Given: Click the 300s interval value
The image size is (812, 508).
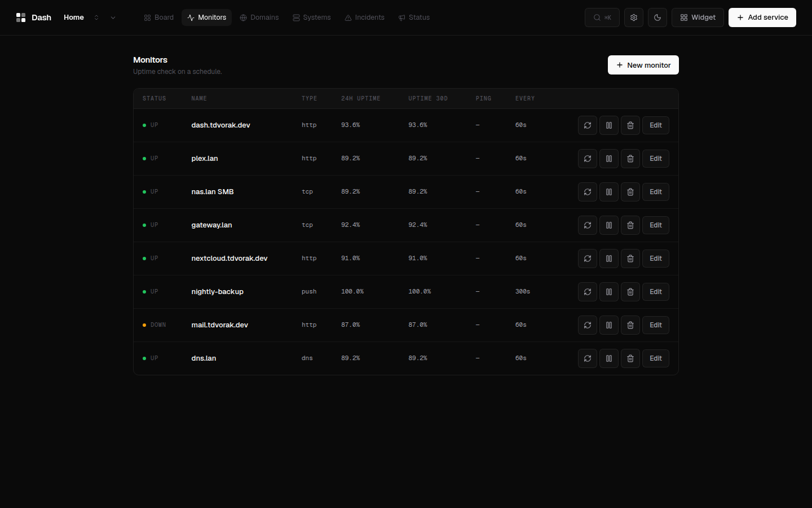Looking at the screenshot, I should coord(523,292).
